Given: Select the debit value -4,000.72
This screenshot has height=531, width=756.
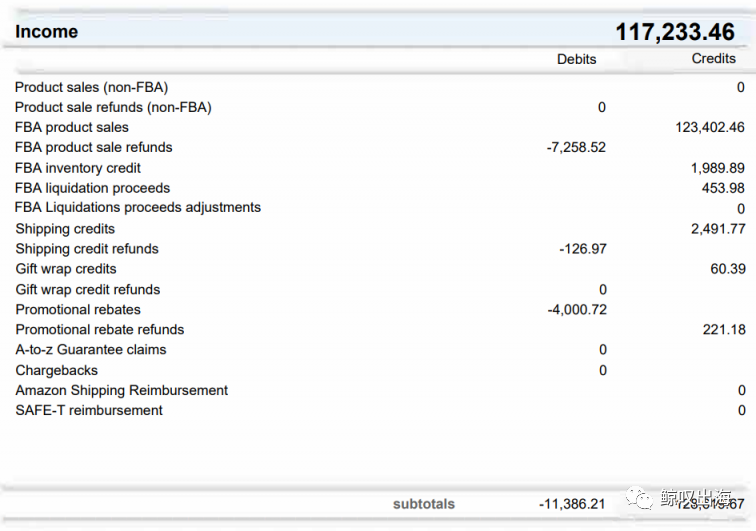Looking at the screenshot, I should click(577, 310).
